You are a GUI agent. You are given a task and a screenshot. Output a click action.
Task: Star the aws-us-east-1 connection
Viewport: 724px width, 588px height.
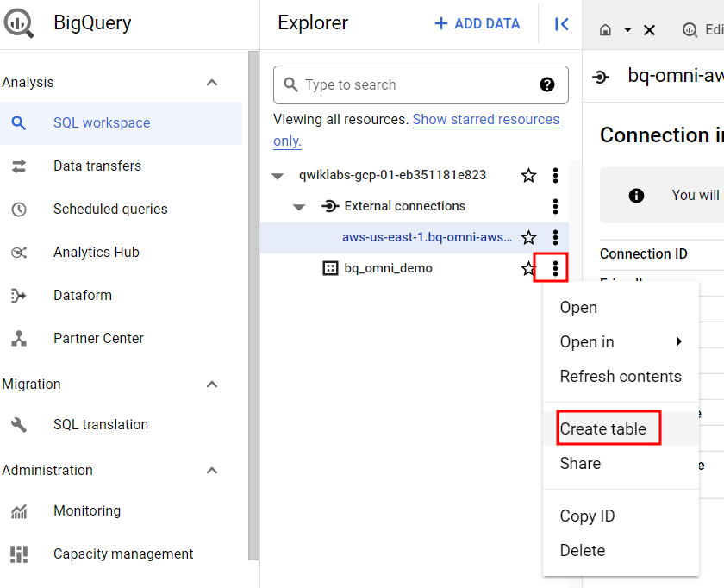point(528,237)
